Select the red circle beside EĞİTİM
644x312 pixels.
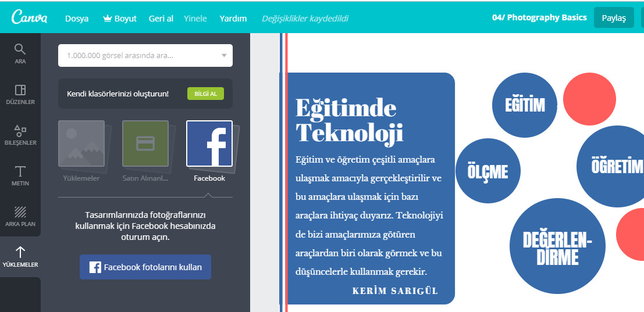pyautogui.click(x=589, y=99)
